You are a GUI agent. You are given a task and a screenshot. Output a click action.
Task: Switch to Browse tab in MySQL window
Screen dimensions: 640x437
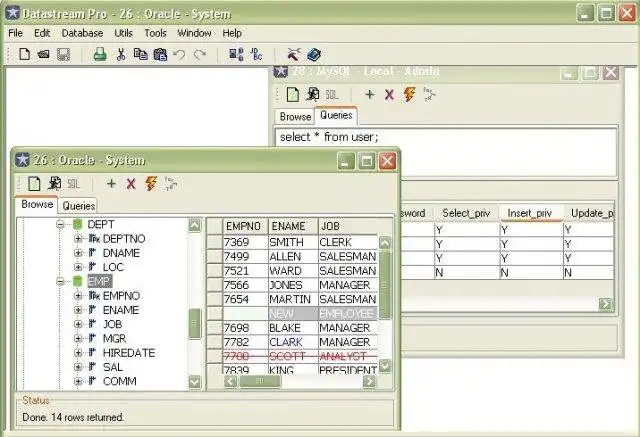pos(295,117)
